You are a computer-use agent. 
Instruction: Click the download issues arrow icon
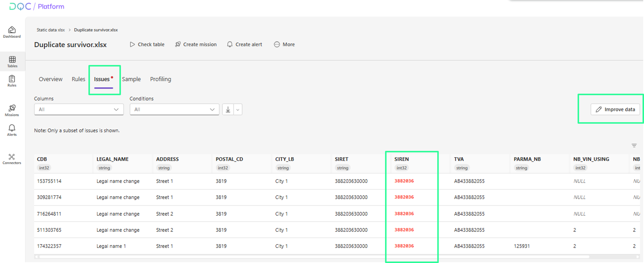point(228,109)
